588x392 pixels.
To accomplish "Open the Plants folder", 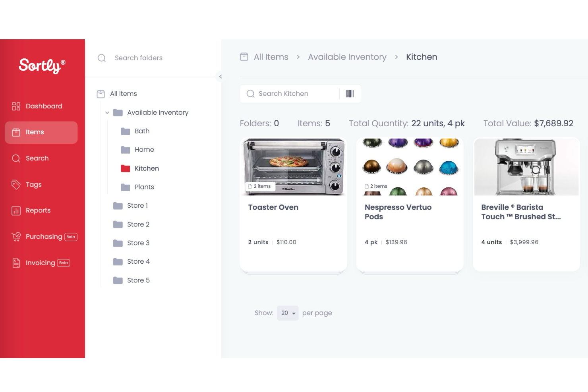I will 144,187.
